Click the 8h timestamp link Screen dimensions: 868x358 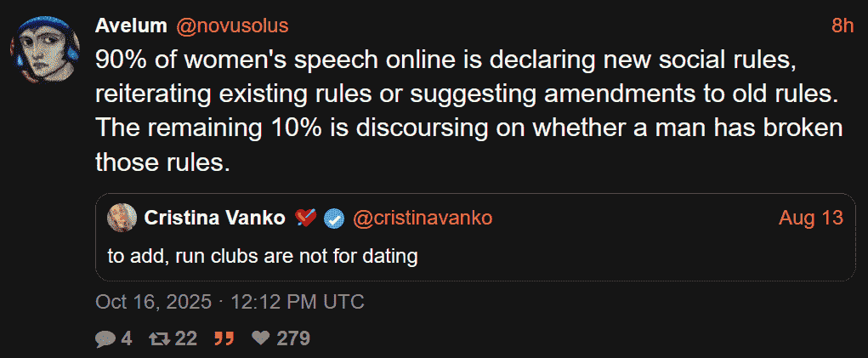pos(842,26)
